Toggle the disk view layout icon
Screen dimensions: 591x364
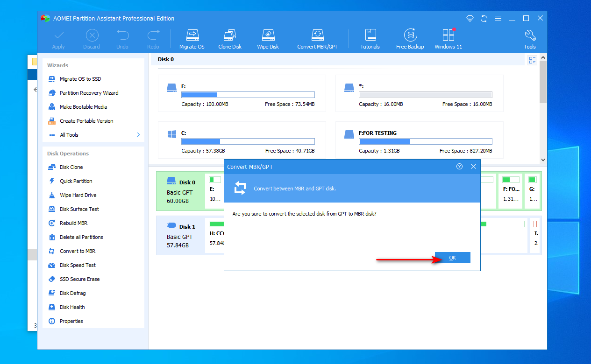click(532, 60)
